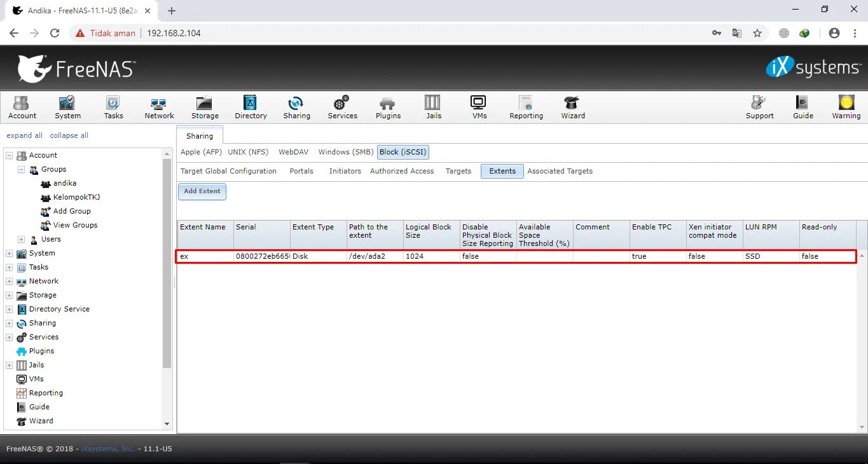Screen dimensions: 868x464
Task: Select the Block (iSCSI) tab
Action: [403, 152]
